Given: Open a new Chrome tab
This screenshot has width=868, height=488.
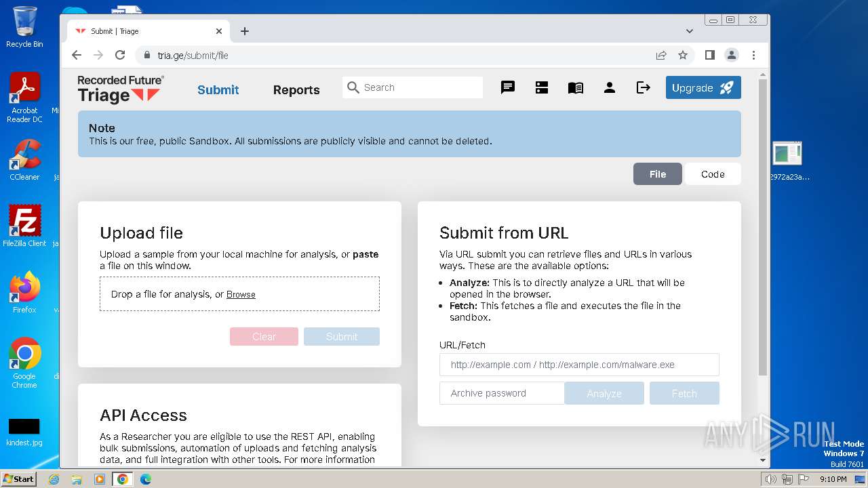Looking at the screenshot, I should tap(245, 31).
